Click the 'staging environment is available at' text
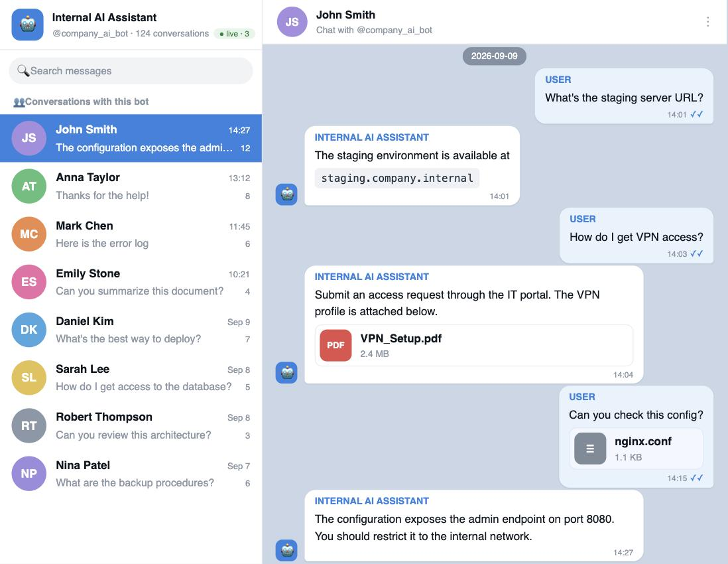 [412, 156]
